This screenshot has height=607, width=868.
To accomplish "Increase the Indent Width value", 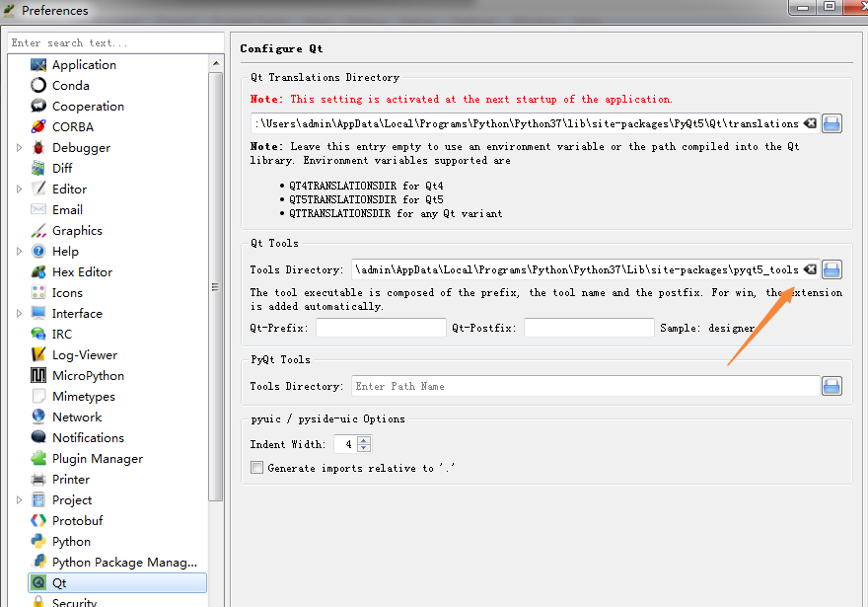I will (x=365, y=440).
